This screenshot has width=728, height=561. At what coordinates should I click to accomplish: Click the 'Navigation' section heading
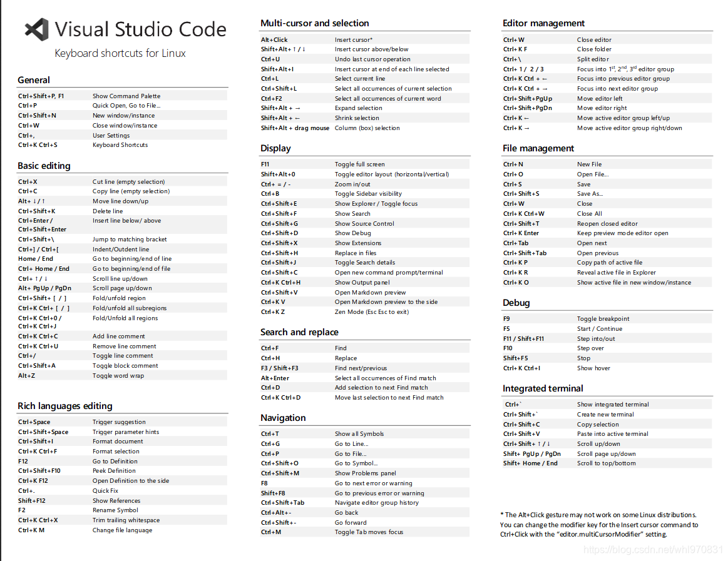283,418
